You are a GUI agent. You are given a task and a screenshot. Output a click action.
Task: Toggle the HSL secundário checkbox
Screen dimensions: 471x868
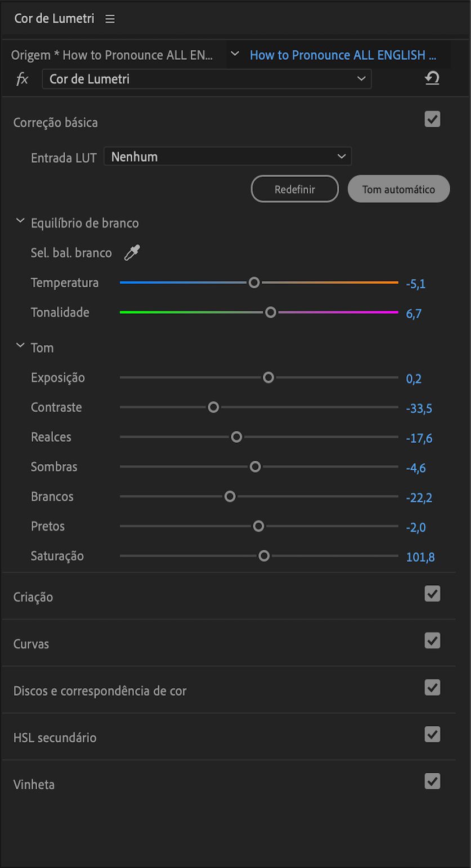[x=432, y=735]
